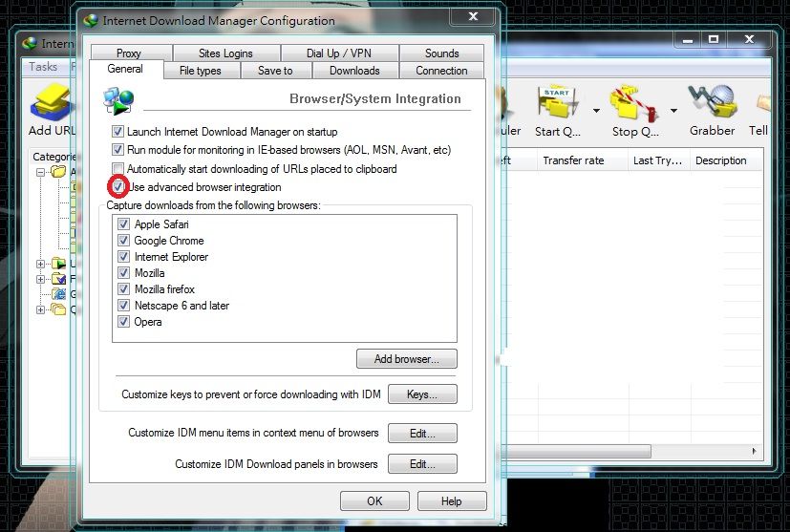Uncheck Netscape 6 and later capture
Viewport: 790px width, 532px height.
[123, 306]
